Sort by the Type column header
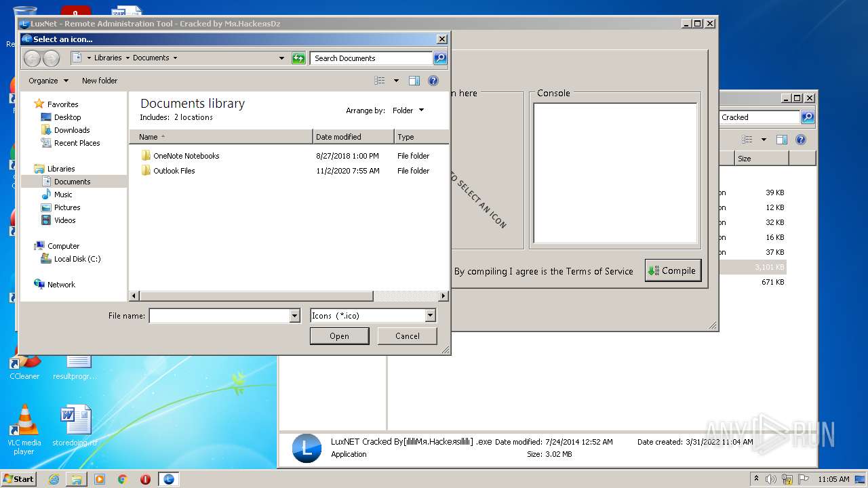Image resolution: width=868 pixels, height=488 pixels. click(421, 137)
